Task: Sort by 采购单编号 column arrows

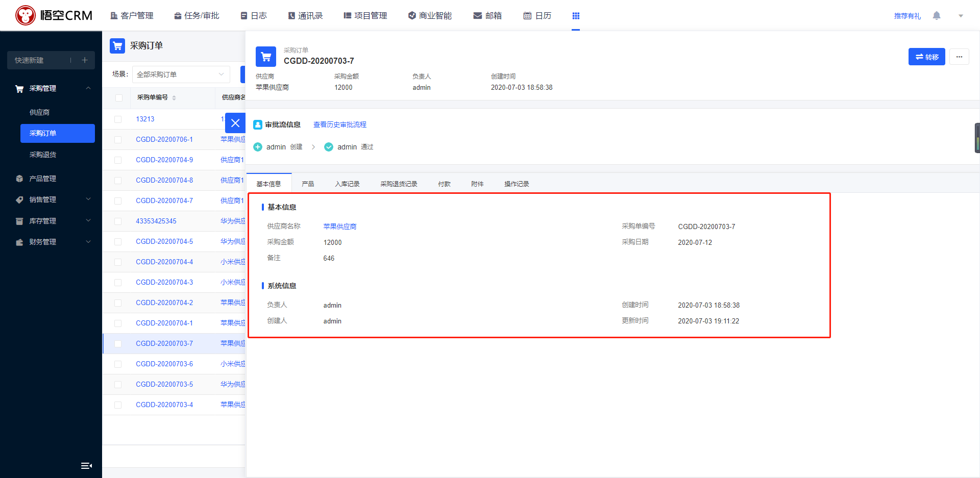Action: click(174, 97)
